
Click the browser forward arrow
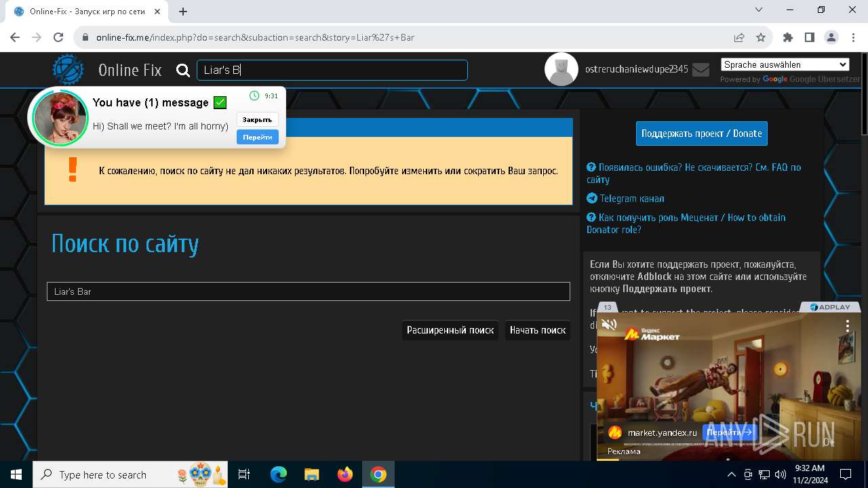point(37,37)
